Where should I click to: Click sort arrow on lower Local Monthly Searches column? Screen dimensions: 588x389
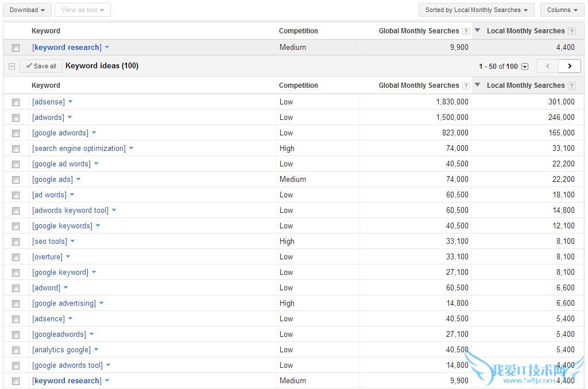(477, 85)
